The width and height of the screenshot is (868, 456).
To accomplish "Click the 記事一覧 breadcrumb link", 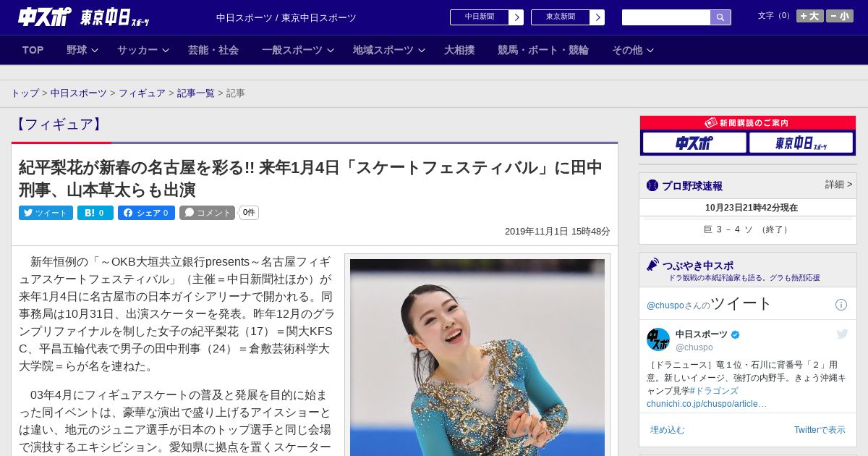I will pyautogui.click(x=196, y=93).
